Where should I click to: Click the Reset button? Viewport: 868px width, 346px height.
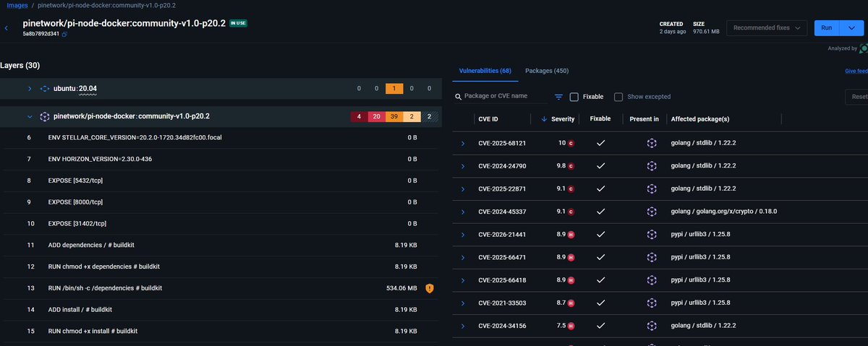[x=858, y=97]
